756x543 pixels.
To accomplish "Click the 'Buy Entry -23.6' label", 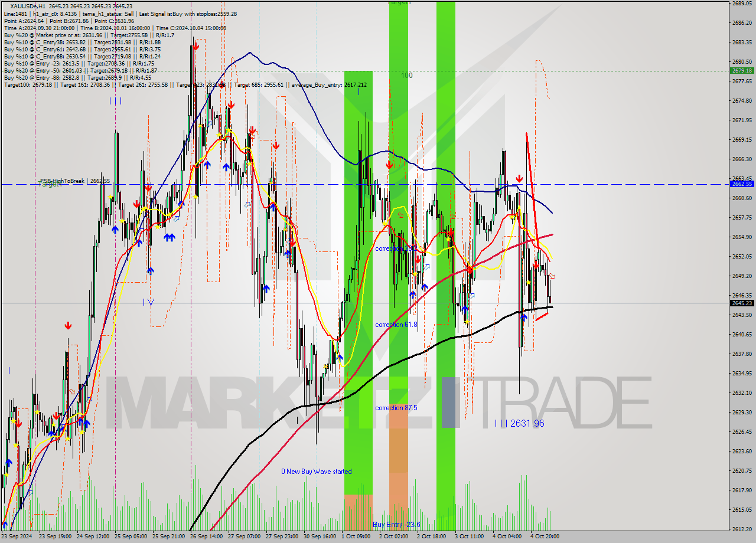I will [x=396, y=525].
